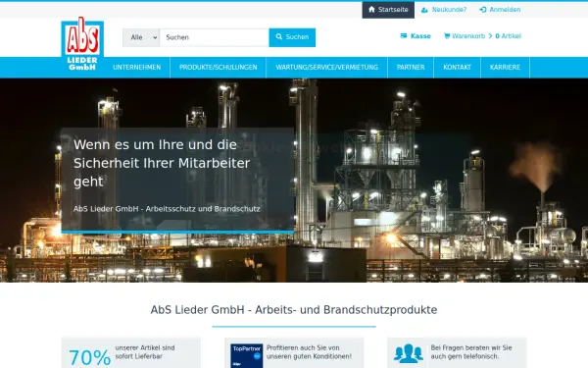Click the 70% figure
This screenshot has width=588, height=368.
point(90,357)
